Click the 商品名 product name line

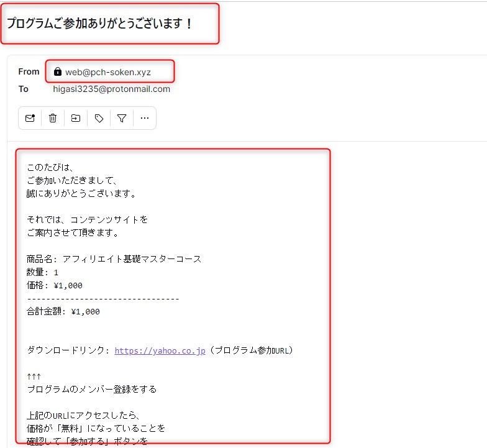point(114,259)
